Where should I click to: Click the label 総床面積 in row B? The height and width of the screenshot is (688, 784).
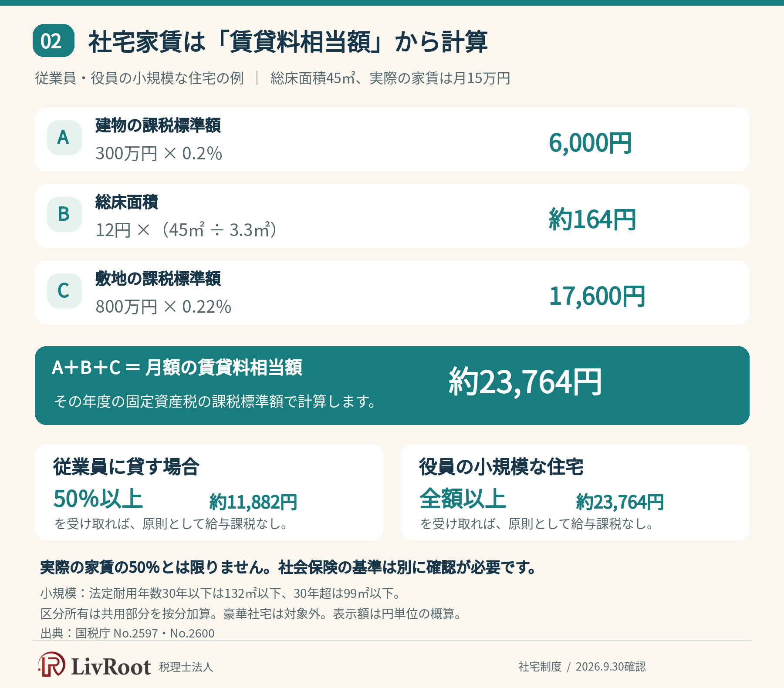127,202
